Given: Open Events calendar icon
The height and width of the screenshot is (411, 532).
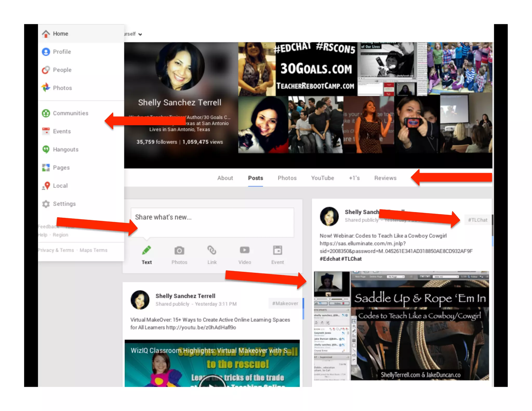Looking at the screenshot, I should point(46,131).
